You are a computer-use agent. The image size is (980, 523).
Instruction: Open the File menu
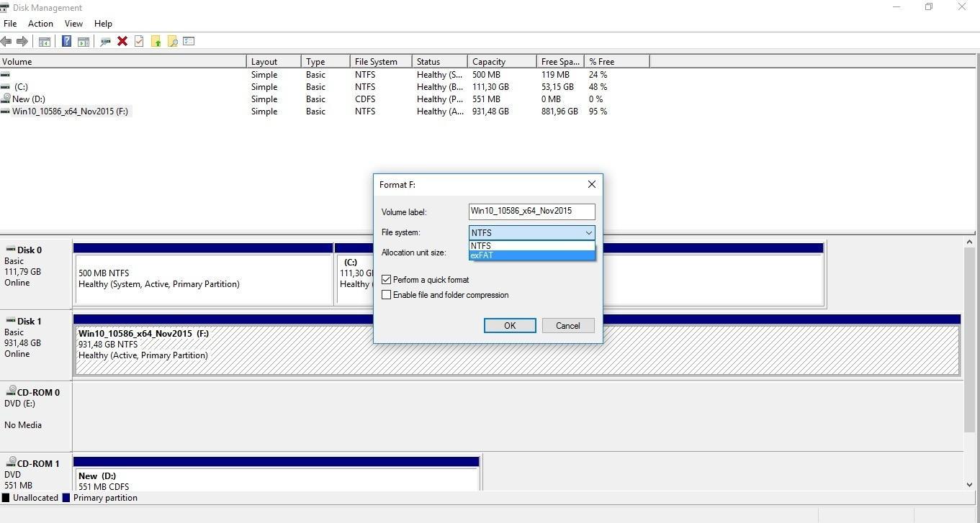(10, 24)
